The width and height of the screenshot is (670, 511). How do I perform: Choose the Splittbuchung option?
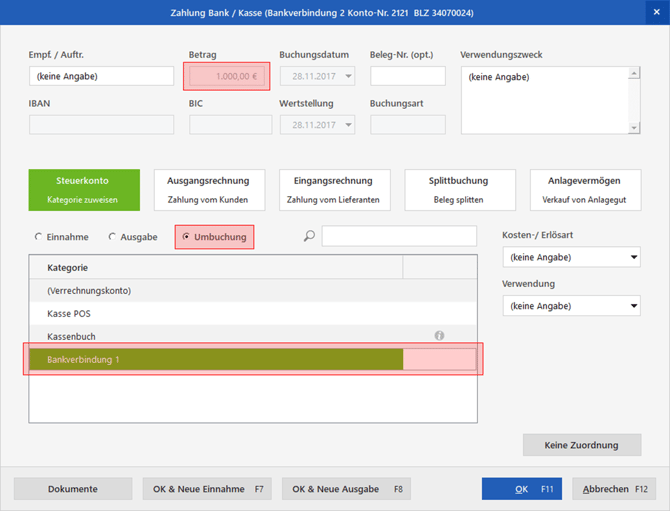coord(459,190)
